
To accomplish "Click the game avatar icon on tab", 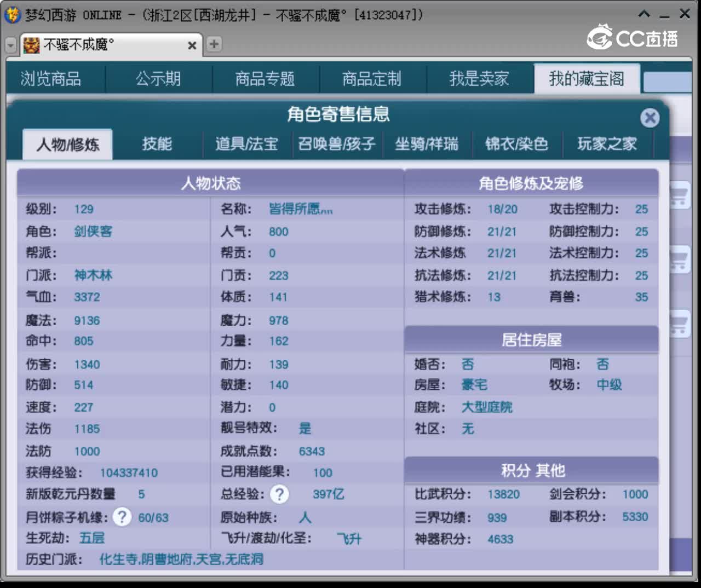I will 31,45.
